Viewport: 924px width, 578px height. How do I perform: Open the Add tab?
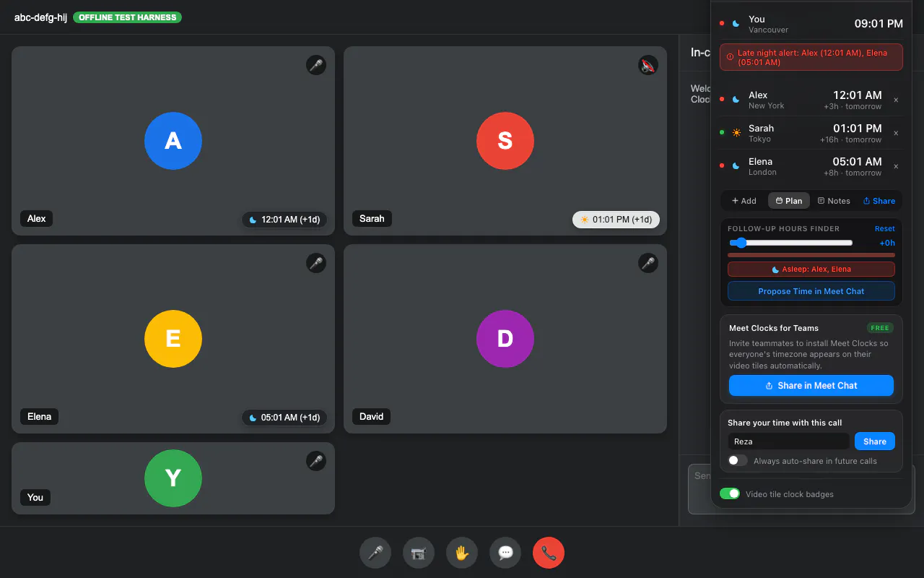(x=744, y=201)
